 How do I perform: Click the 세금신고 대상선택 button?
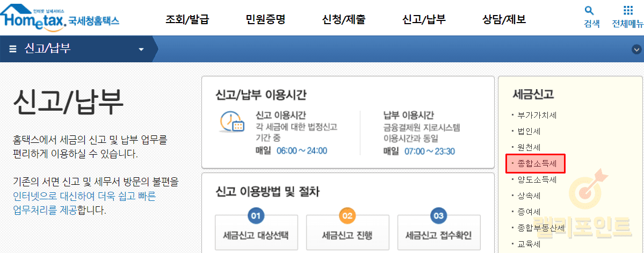[x=256, y=235]
